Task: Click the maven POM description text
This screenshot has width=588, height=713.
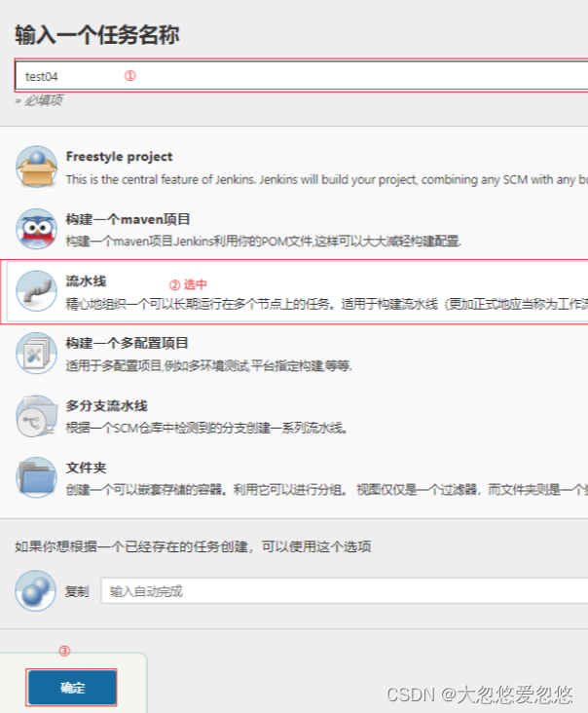Action: pyautogui.click(x=264, y=241)
